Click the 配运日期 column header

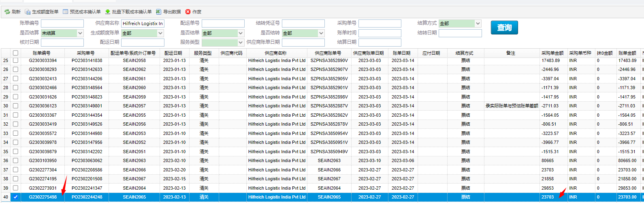(x=173, y=53)
